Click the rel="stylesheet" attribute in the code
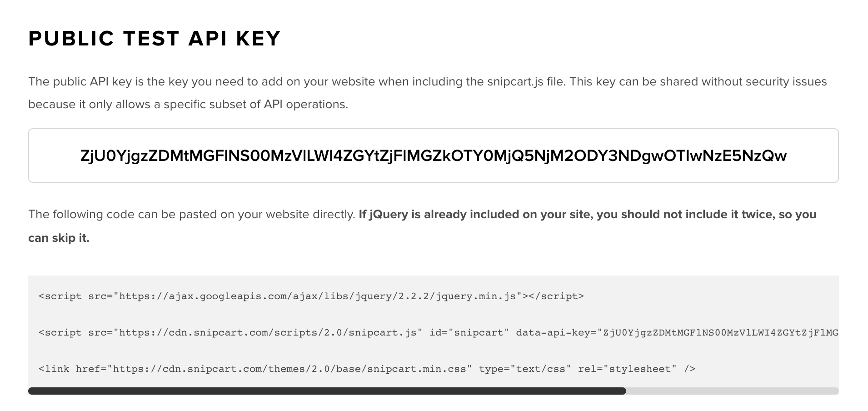Image resolution: width=868 pixels, height=411 pixels. 627,369
